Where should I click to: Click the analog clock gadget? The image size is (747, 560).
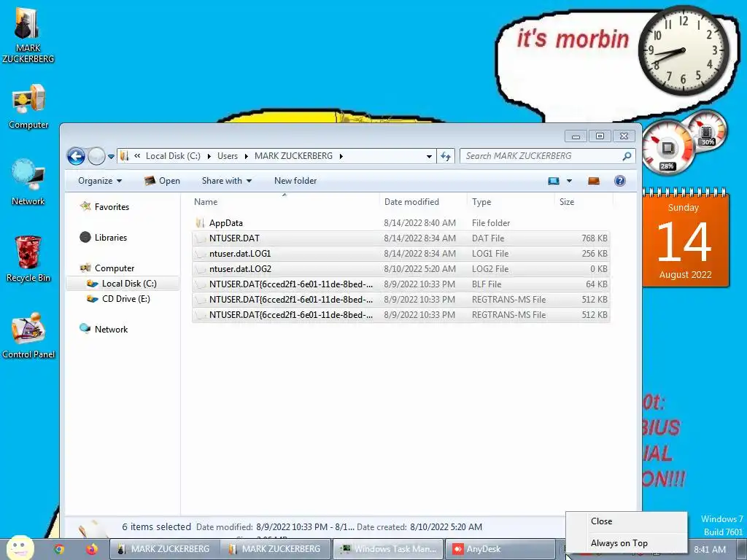point(683,50)
